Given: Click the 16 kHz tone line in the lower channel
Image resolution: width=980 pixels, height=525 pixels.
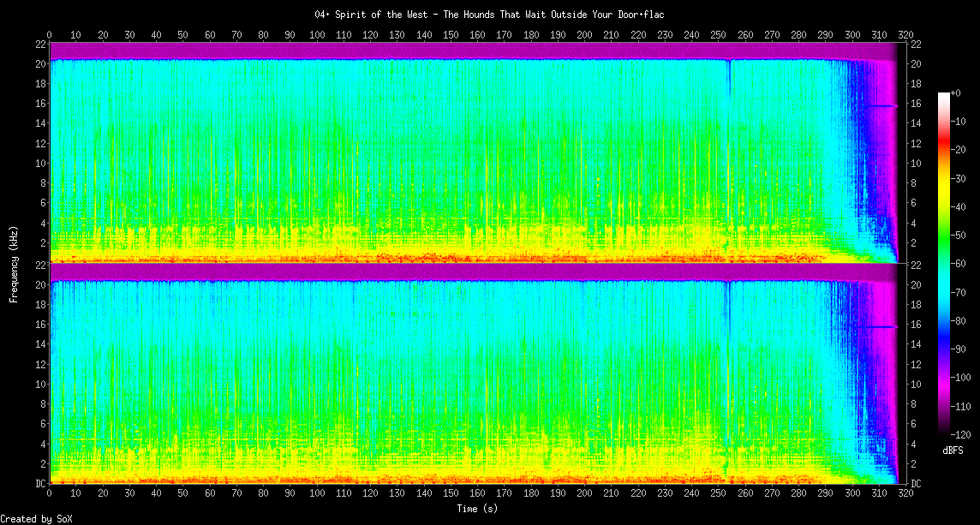Looking at the screenshot, I should (881, 327).
